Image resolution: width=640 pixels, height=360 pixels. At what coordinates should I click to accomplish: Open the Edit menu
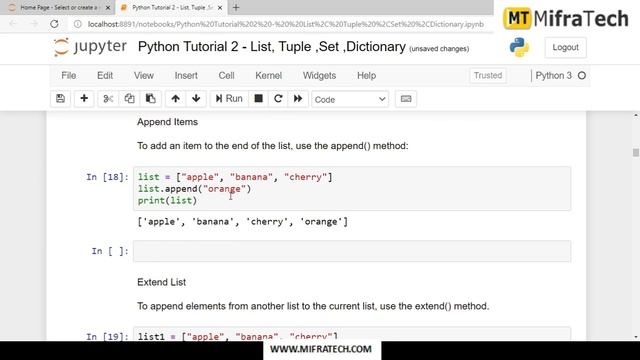point(105,76)
